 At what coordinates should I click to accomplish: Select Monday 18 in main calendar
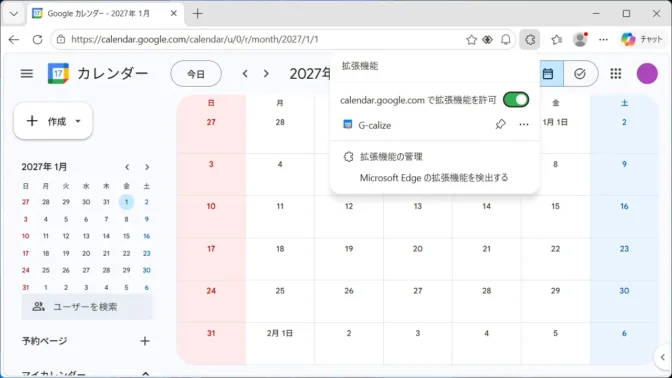(280, 249)
